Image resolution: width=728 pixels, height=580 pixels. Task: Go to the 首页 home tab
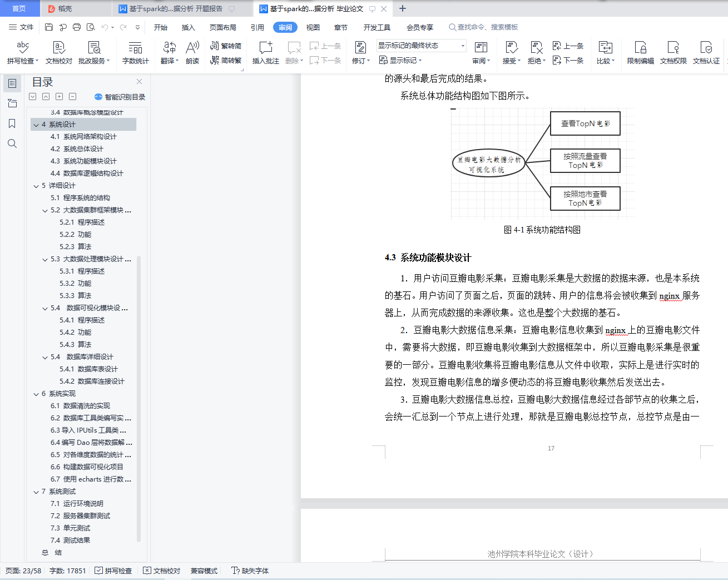pyautogui.click(x=19, y=8)
